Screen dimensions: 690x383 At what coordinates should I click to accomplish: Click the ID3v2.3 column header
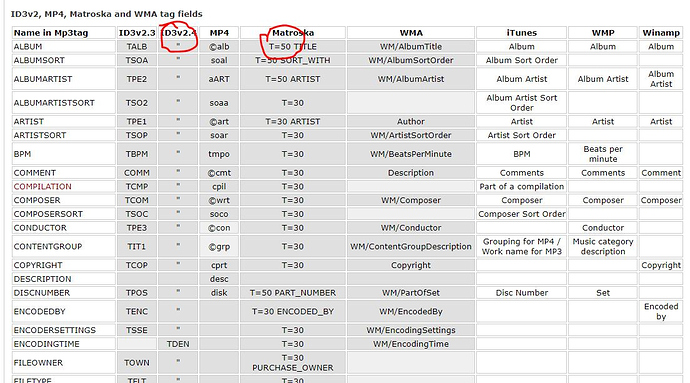click(x=137, y=33)
